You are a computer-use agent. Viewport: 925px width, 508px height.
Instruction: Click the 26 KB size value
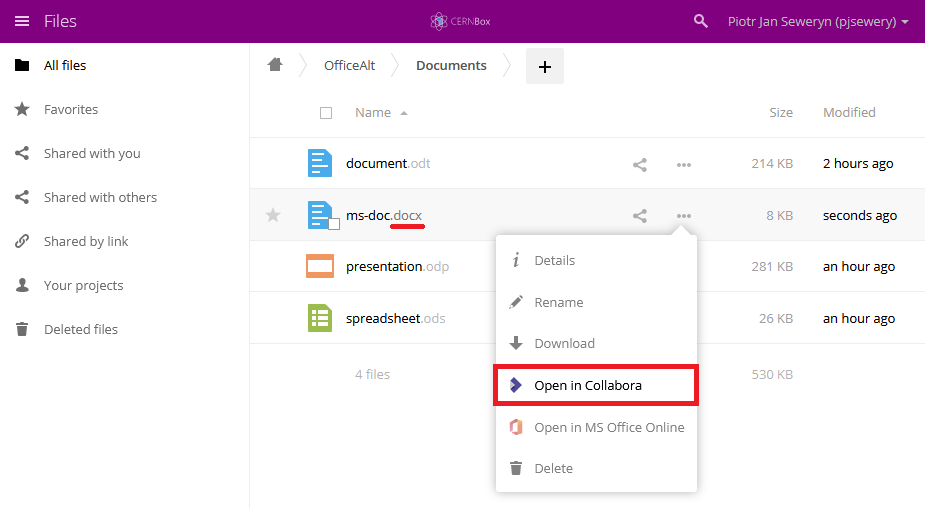coord(775,319)
